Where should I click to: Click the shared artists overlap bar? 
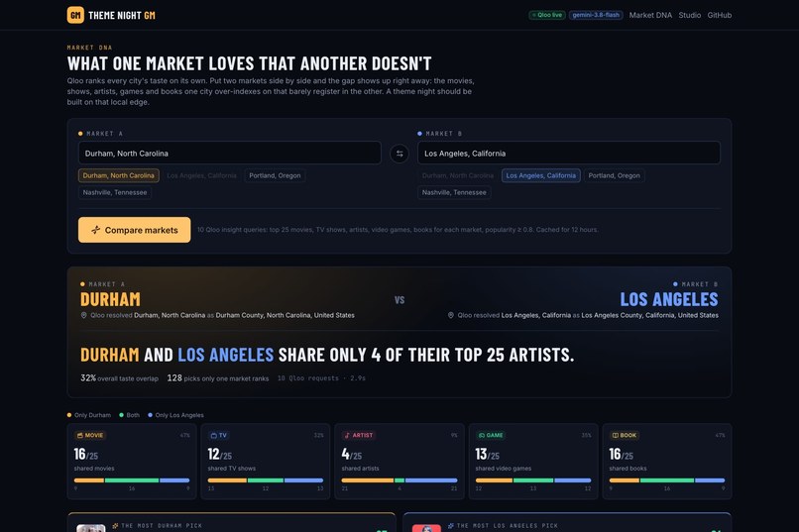pos(399,480)
